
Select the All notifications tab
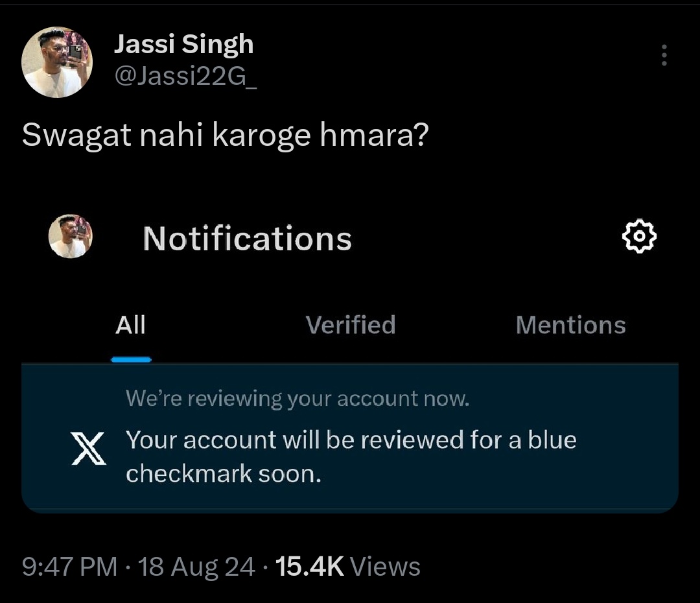[x=131, y=325]
